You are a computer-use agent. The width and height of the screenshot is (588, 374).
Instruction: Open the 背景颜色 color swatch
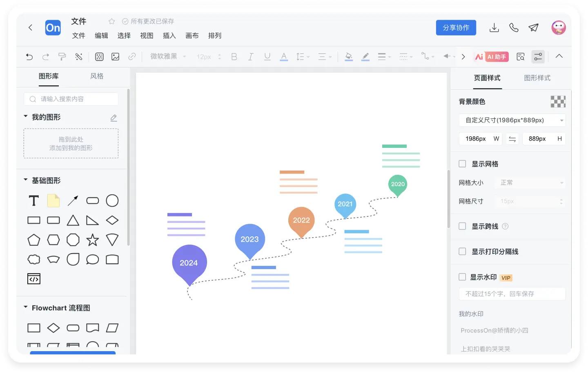pos(558,102)
